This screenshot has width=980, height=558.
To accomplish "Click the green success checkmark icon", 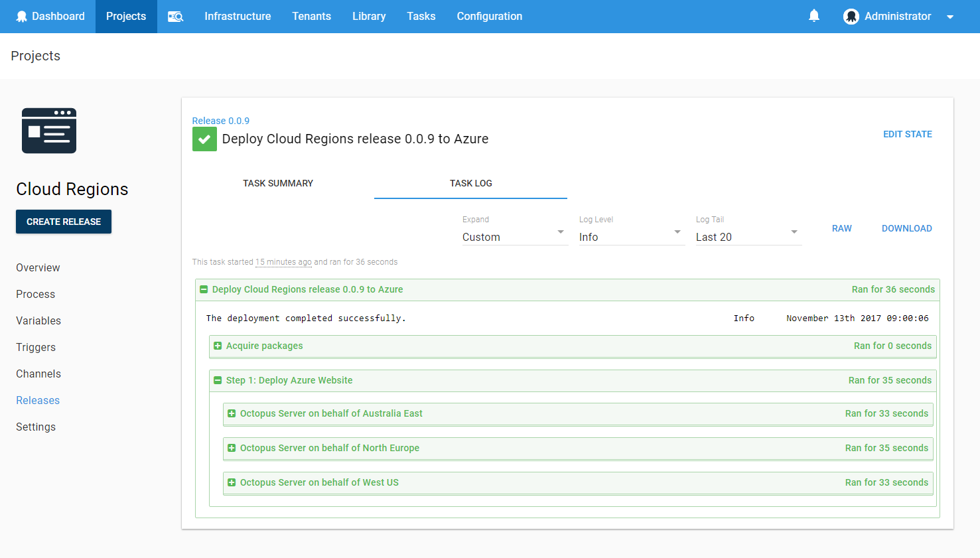I will [204, 139].
